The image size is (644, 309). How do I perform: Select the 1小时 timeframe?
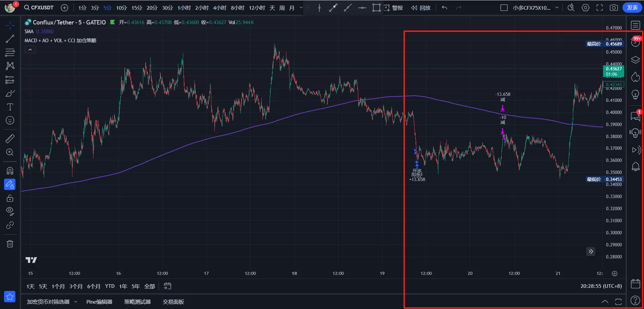184,8
